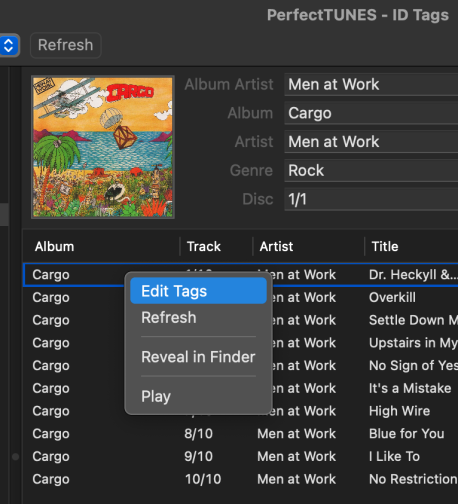The image size is (458, 504).
Task: Click the Refresh toolbar button
Action: [x=66, y=45]
